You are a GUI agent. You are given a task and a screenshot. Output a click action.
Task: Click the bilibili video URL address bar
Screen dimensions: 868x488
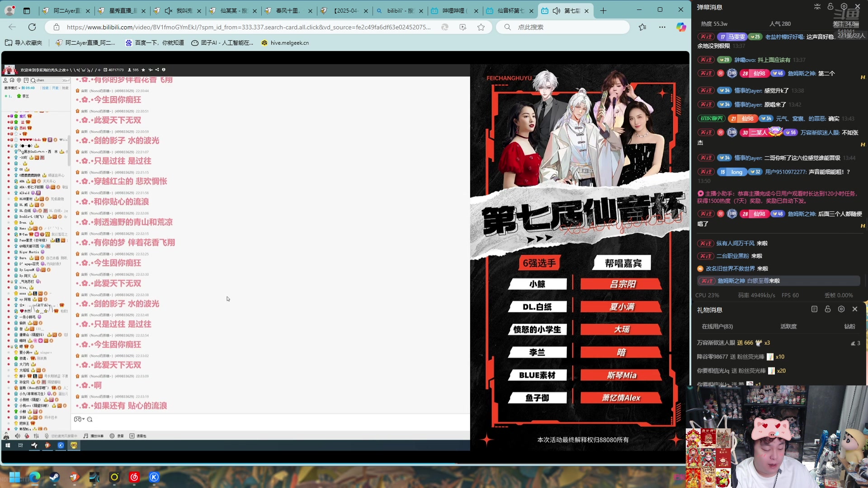coord(249,27)
